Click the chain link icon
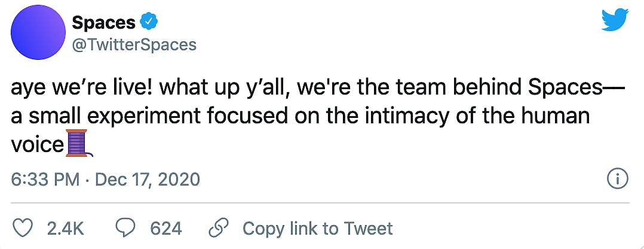 (x=217, y=228)
